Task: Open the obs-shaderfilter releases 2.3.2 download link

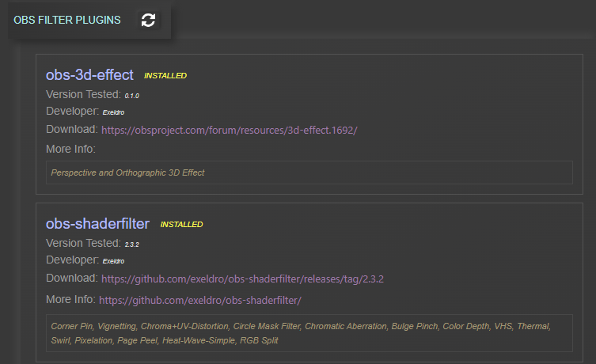Action: 242,279
